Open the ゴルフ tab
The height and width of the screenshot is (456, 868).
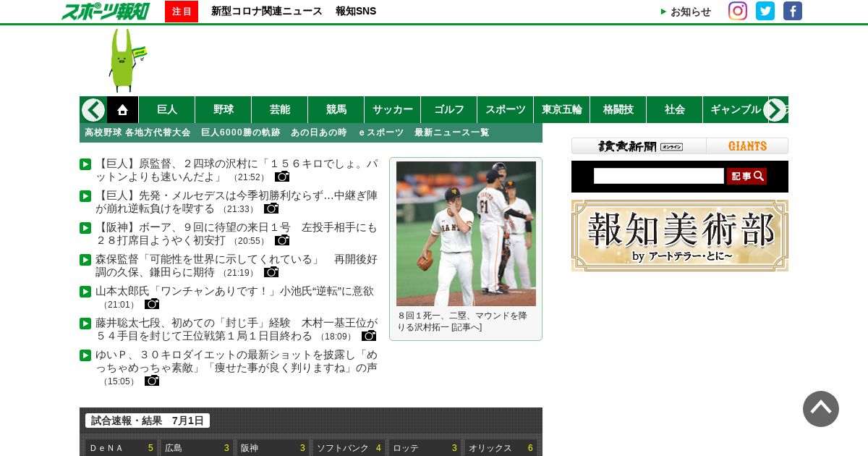point(449,109)
